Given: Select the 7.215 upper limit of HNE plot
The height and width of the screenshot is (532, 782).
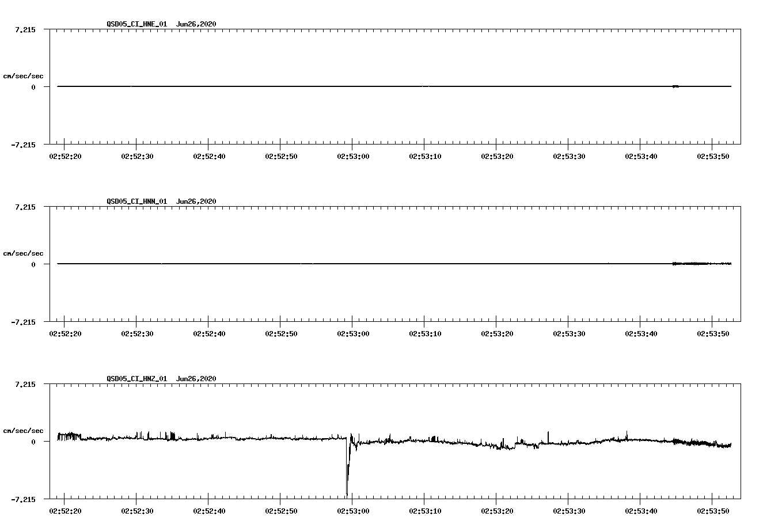Looking at the screenshot, I should [25, 29].
